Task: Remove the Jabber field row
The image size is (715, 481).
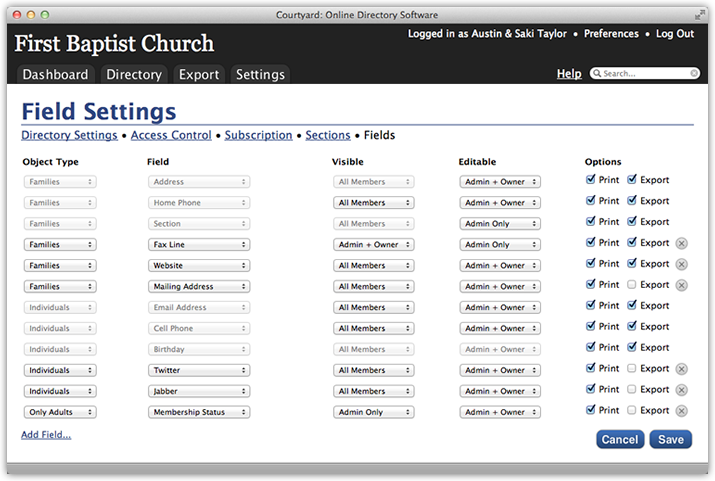Action: pyautogui.click(x=681, y=390)
